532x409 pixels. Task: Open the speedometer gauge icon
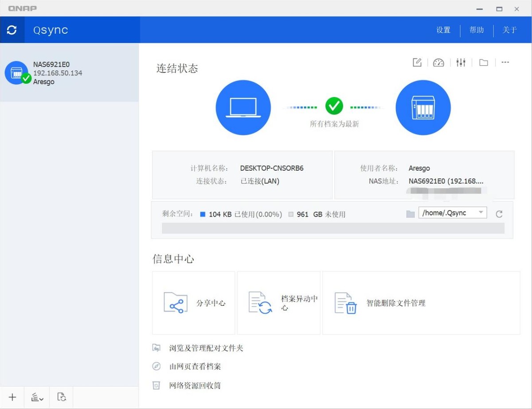[438, 63]
